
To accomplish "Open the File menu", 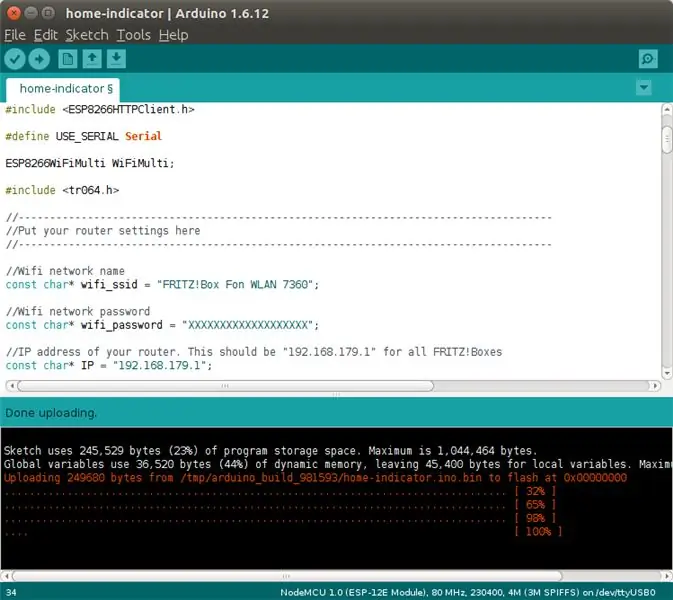I will [x=15, y=35].
